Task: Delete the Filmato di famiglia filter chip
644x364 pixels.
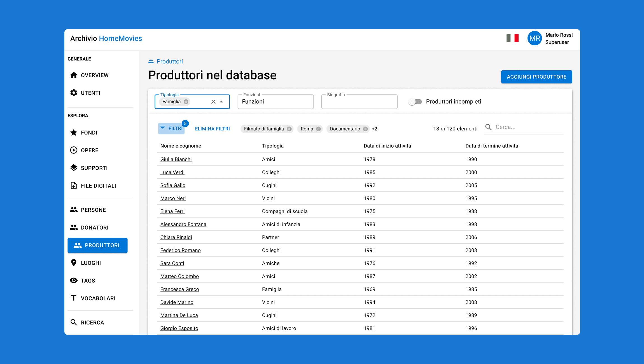Action: (289, 129)
